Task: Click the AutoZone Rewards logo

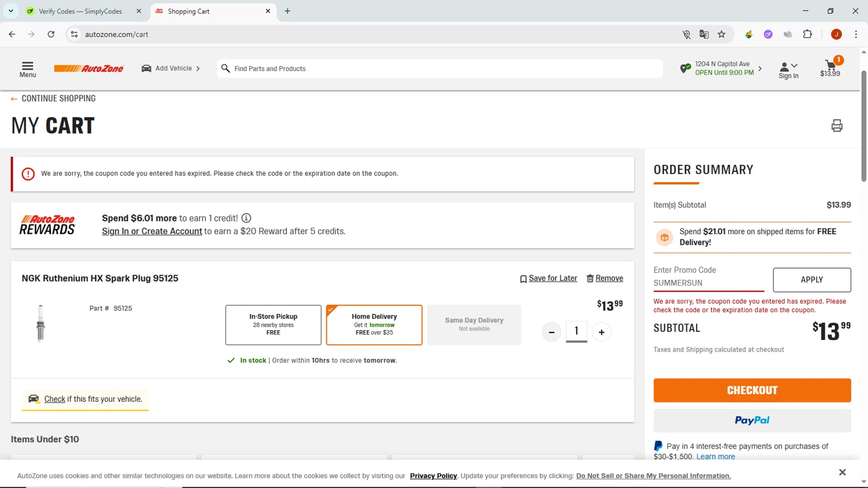Action: pos(47,225)
